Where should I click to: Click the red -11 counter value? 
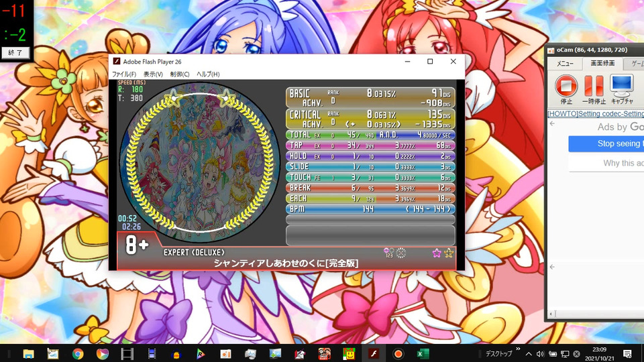tap(14, 11)
